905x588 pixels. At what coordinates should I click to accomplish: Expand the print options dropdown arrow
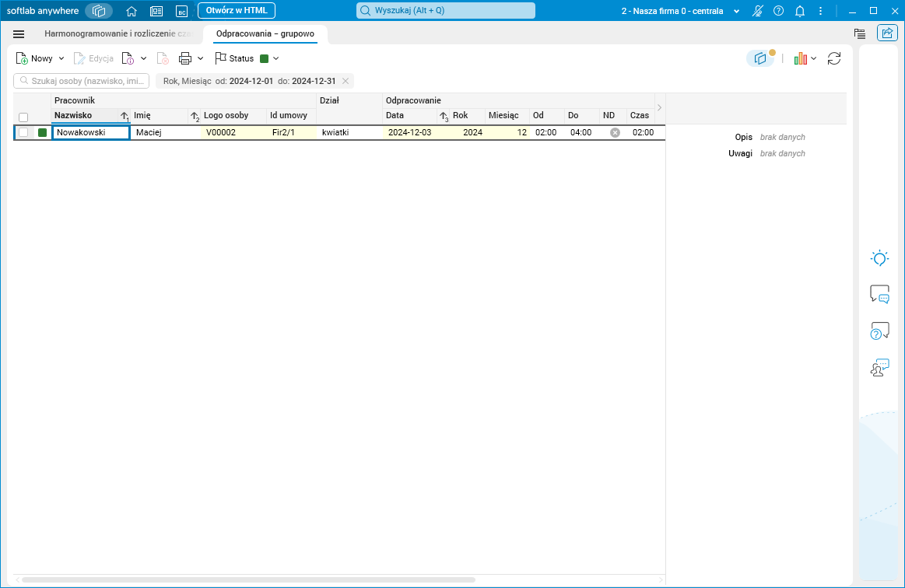[x=200, y=58]
